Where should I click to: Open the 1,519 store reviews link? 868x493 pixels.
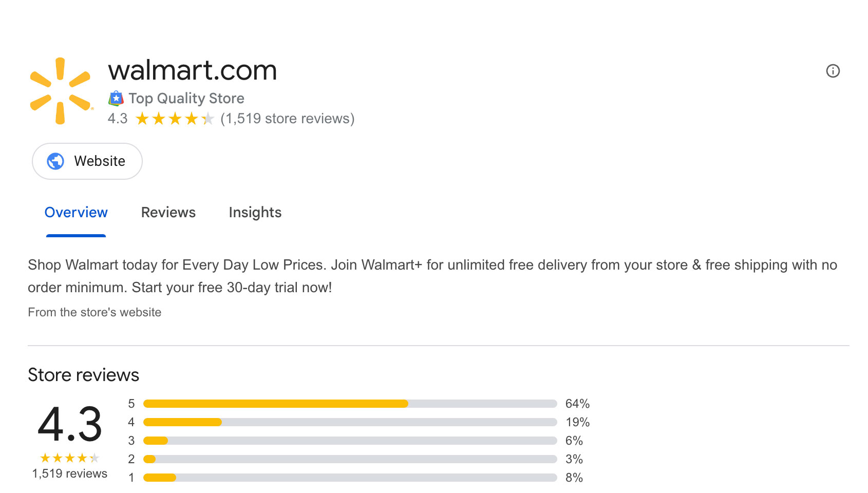(x=287, y=118)
